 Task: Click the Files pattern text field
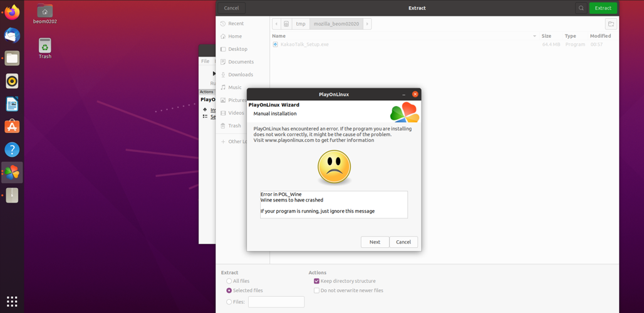276,302
